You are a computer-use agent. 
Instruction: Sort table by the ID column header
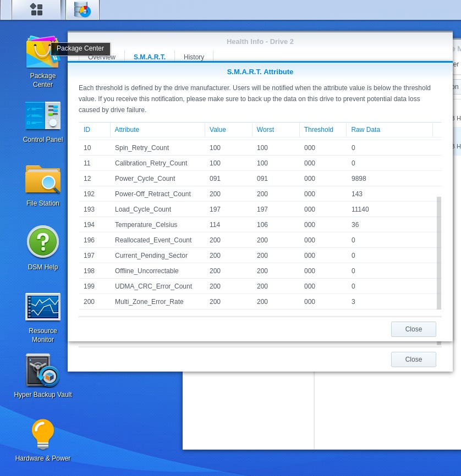pos(94,130)
